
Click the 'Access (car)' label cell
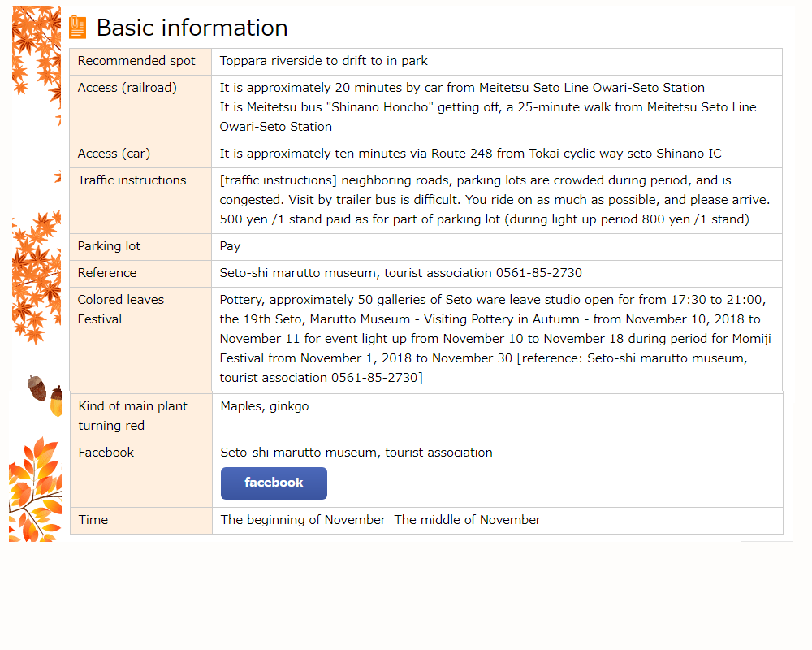coord(140,154)
